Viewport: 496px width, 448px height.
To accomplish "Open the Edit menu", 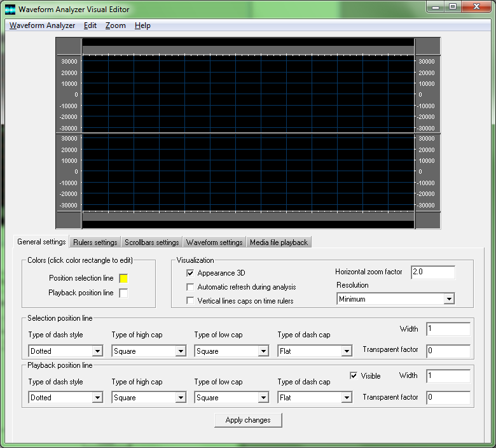I will [x=90, y=25].
